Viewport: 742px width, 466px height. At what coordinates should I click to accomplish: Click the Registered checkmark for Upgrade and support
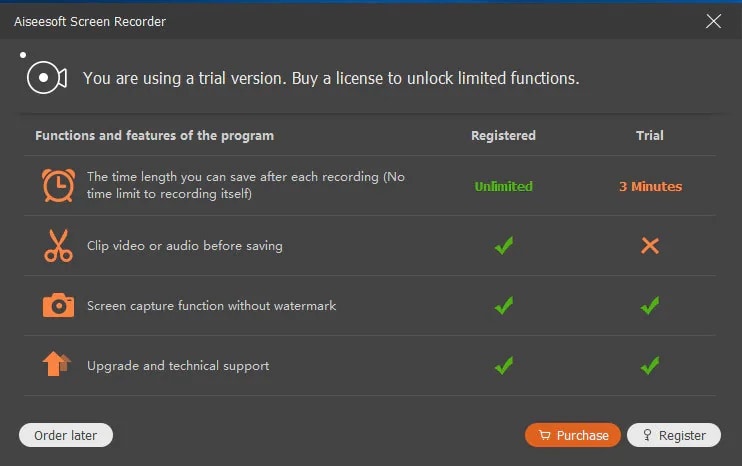[504, 366]
